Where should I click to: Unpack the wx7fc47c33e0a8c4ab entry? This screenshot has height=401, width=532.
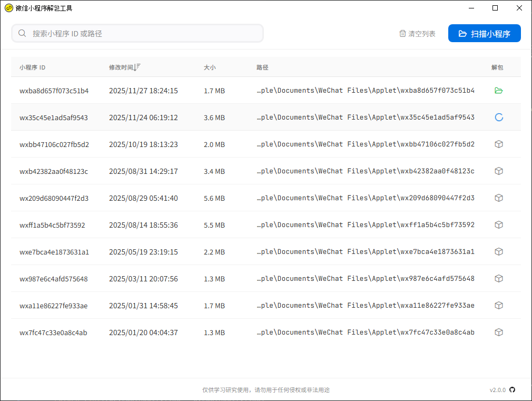click(x=498, y=332)
